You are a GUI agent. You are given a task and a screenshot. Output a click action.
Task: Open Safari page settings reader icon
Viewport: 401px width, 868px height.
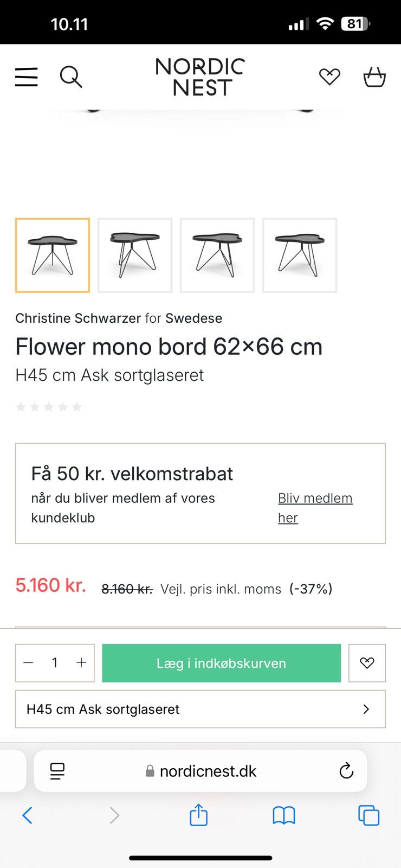click(57, 771)
